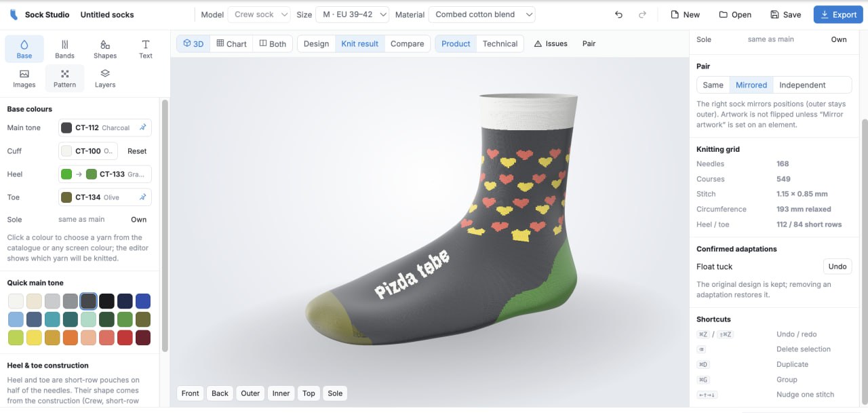This screenshot has height=413, width=868.
Task: Toggle the pin on Toe colour
Action: pos(142,197)
